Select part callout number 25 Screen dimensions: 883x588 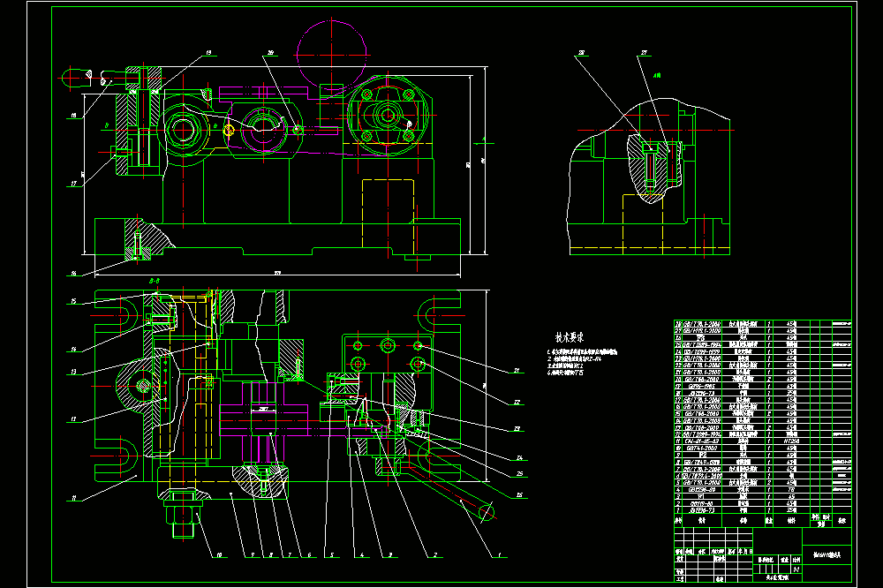click(519, 473)
